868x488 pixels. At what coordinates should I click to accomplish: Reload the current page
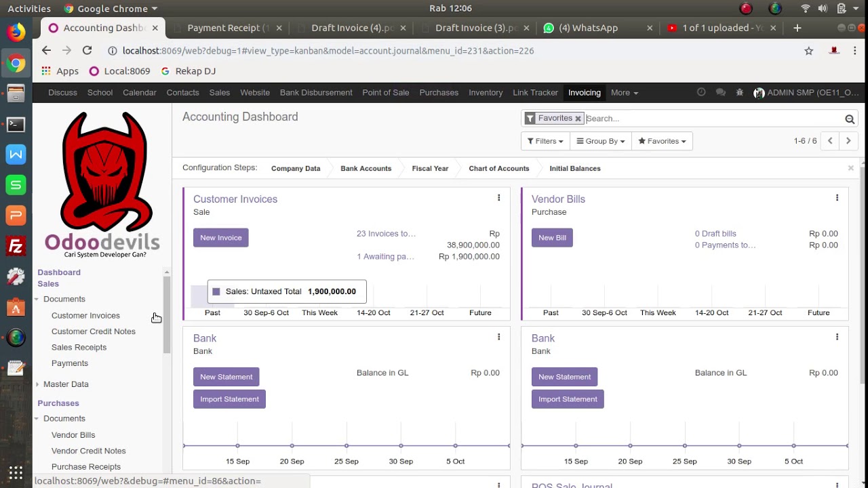[x=87, y=51]
